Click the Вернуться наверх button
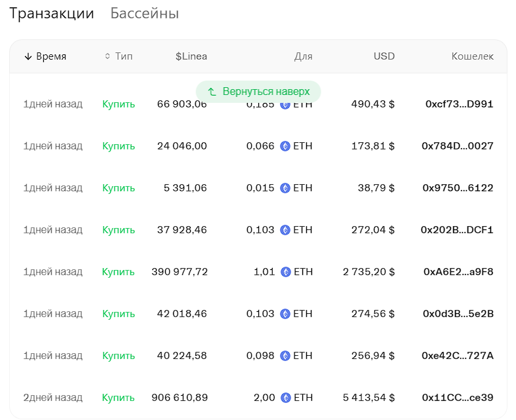Image resolution: width=516 pixels, height=420 pixels. point(258,92)
